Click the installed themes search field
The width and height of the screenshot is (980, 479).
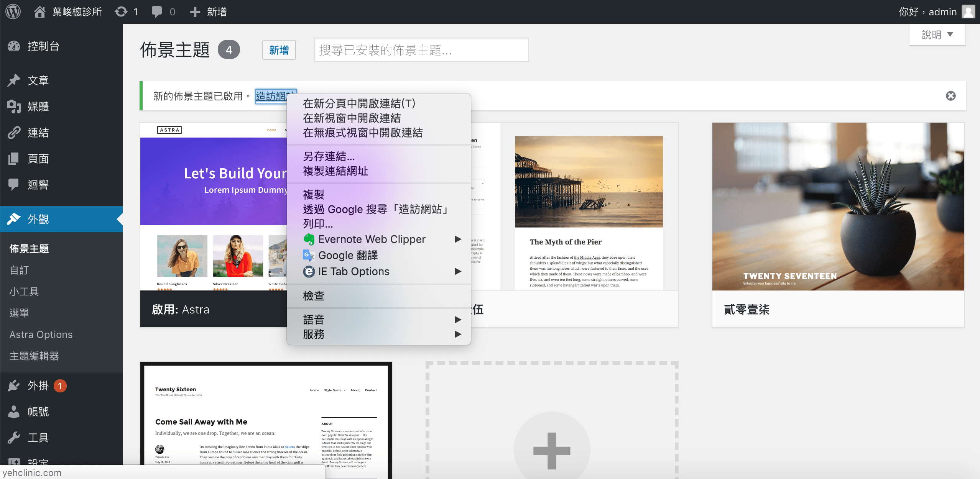click(421, 50)
